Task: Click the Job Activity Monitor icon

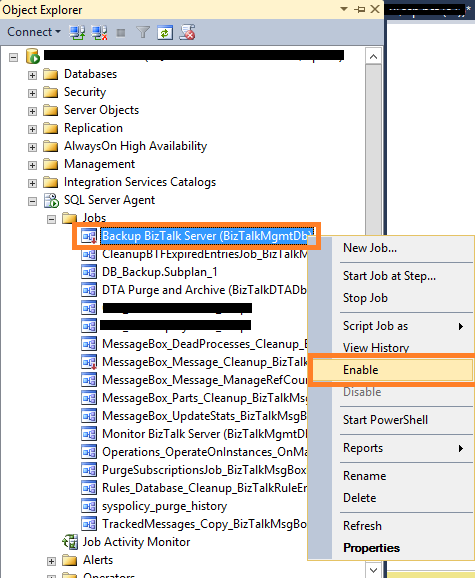Action: 70,542
